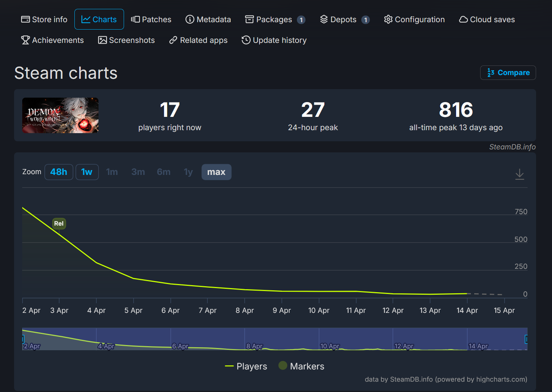
Task: Open the chart download menu
Action: pyautogui.click(x=519, y=174)
